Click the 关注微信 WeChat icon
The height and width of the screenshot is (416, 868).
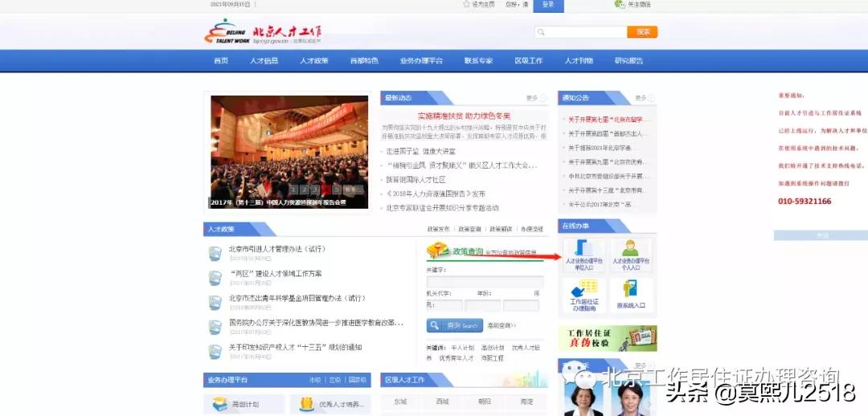tap(620, 4)
